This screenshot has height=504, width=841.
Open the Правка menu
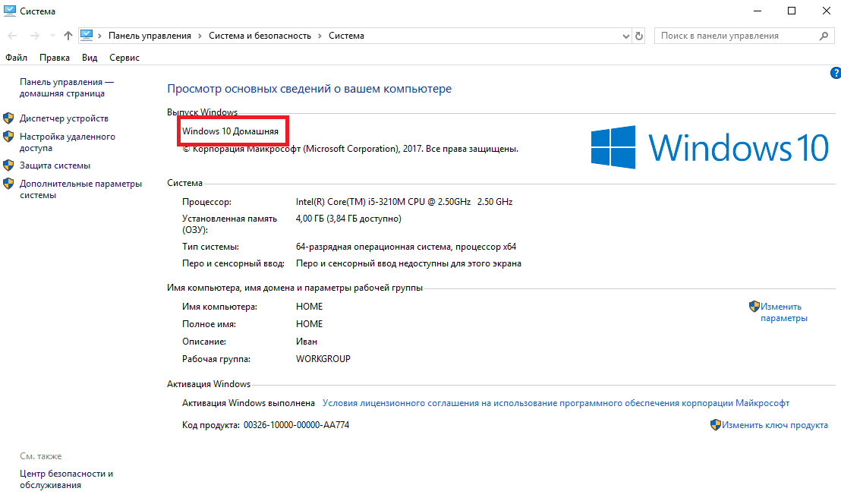[54, 58]
